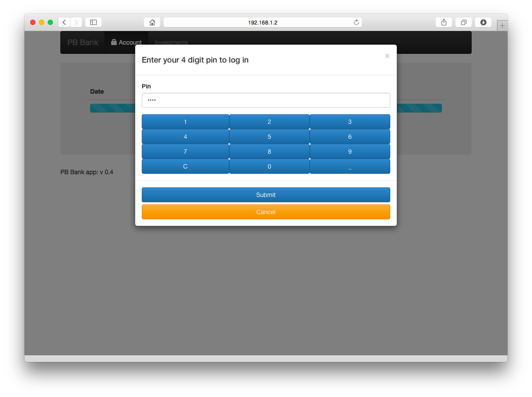
Task: Open the Share icon in the toolbar
Action: tap(444, 22)
